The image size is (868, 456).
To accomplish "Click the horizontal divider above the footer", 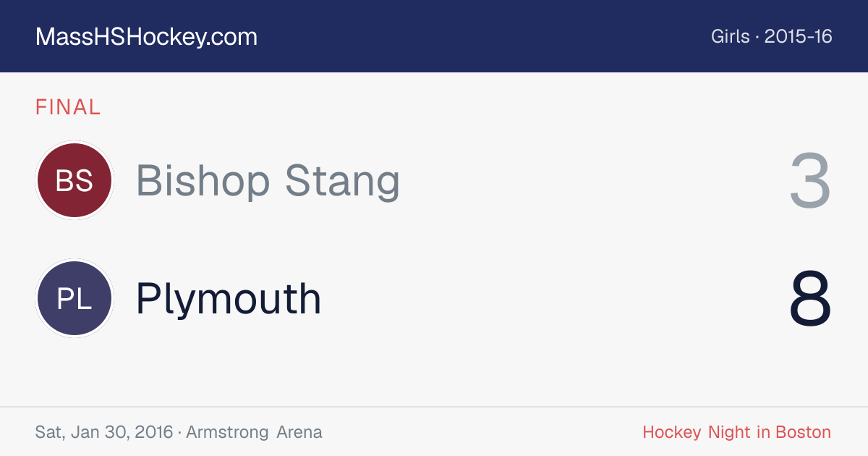I will [x=434, y=407].
